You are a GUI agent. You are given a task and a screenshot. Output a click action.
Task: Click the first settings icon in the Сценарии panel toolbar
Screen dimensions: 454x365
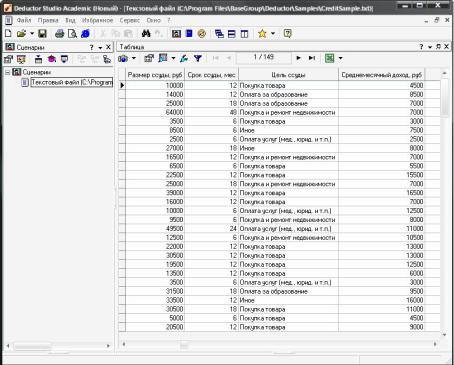8,59
